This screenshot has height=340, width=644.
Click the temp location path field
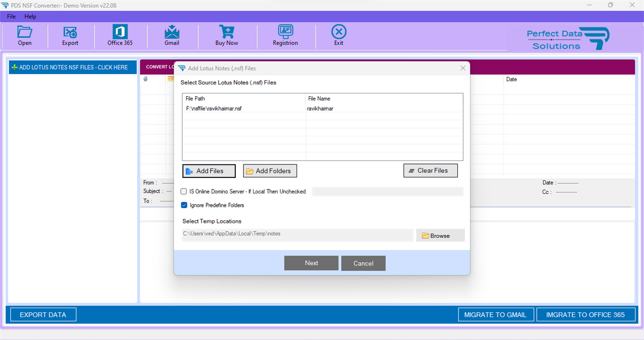pyautogui.click(x=297, y=235)
